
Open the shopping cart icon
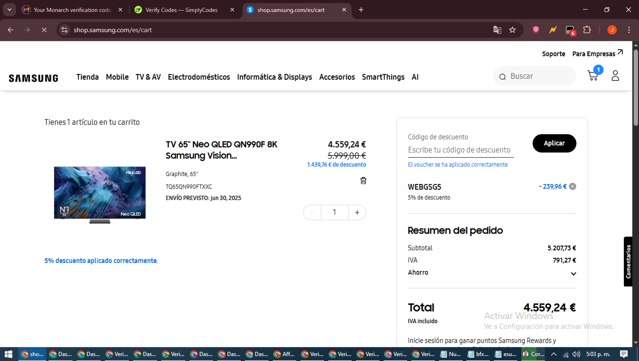point(593,76)
